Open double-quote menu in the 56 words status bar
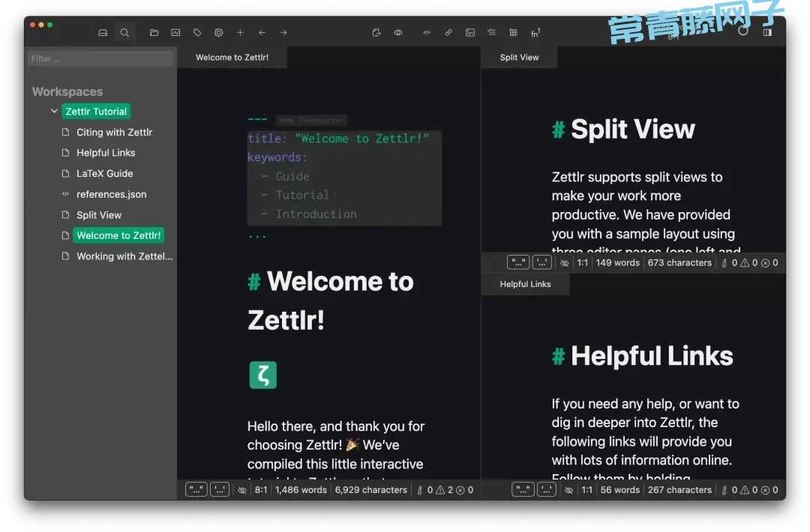The height and width of the screenshot is (532, 810). (x=522, y=490)
